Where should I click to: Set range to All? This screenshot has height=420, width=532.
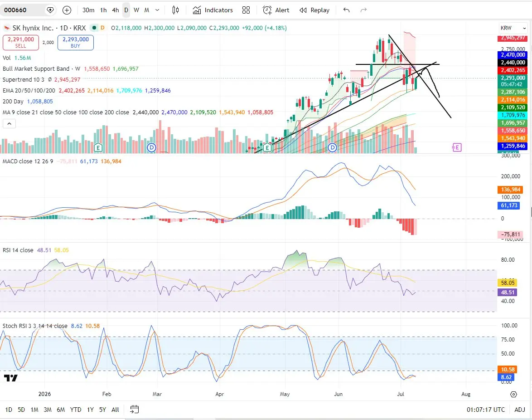[116, 410]
